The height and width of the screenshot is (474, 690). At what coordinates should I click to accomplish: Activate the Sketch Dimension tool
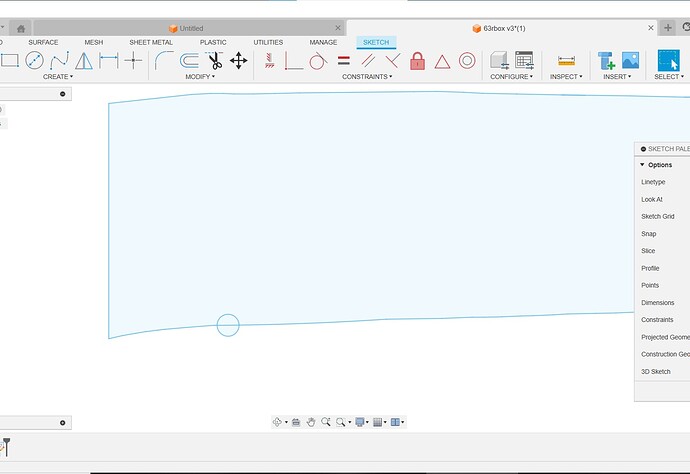pyautogui.click(x=109, y=60)
